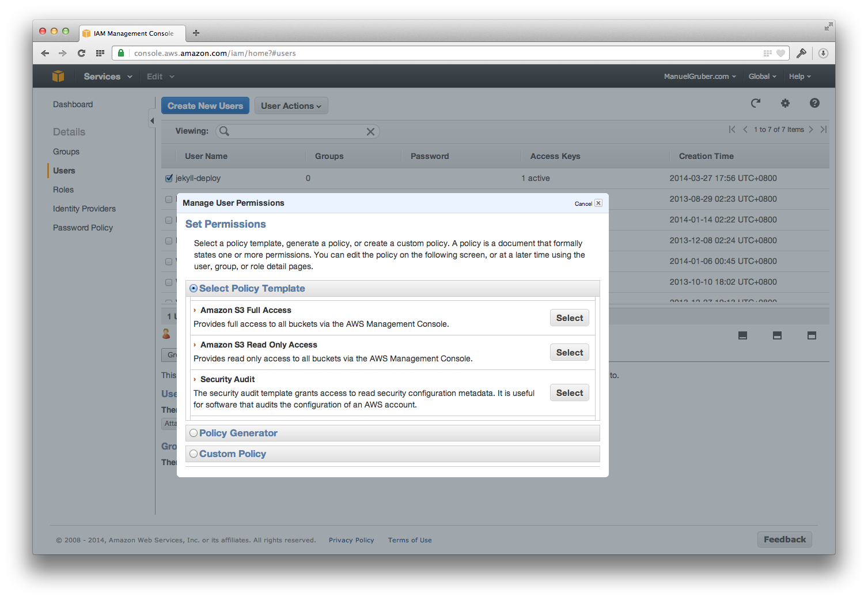Expand the Amazon S3 Read Only Access arrow
The height and width of the screenshot is (600, 868).
pyautogui.click(x=195, y=345)
